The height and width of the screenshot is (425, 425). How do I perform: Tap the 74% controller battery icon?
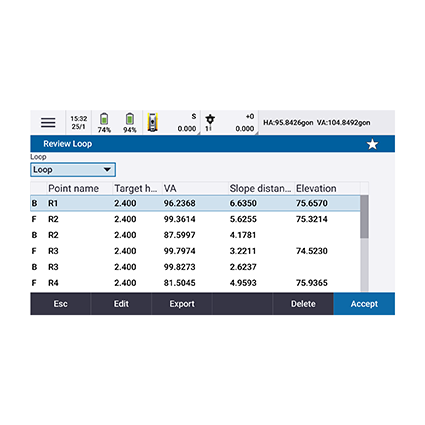pyautogui.click(x=104, y=119)
